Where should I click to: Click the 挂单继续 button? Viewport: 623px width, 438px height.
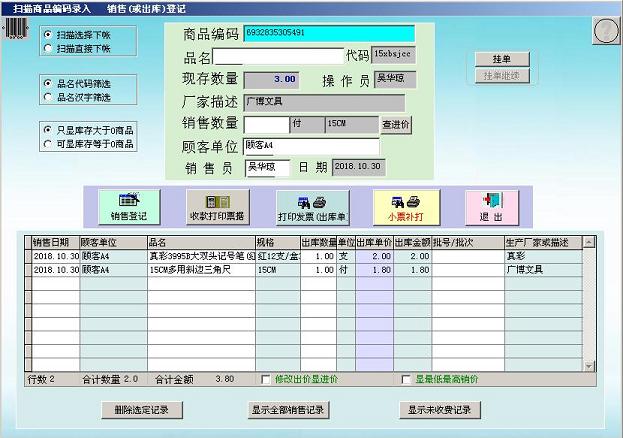tap(502, 76)
